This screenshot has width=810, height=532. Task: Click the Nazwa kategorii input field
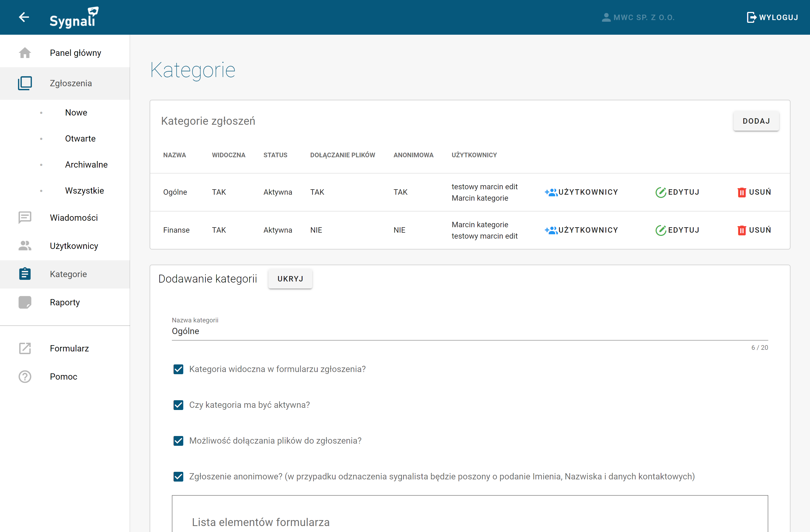[470, 331]
